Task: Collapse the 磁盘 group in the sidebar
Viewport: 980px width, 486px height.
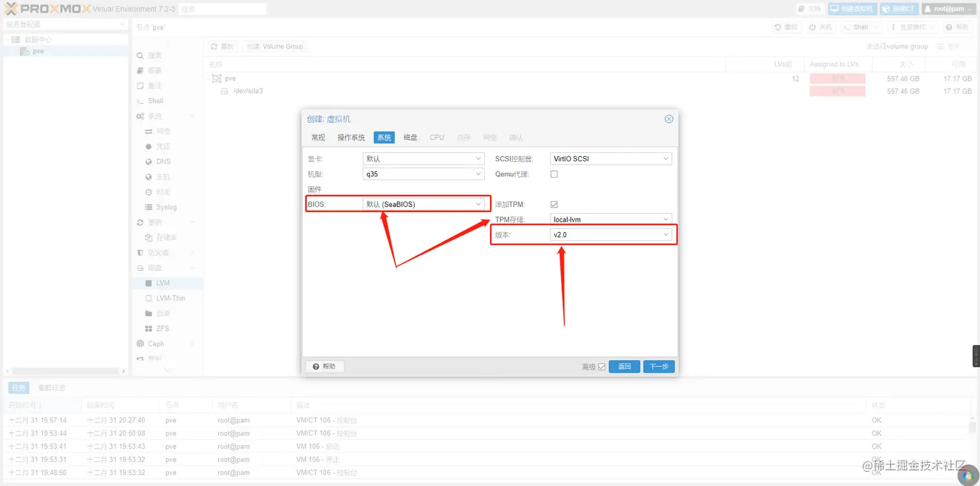Action: (192, 268)
